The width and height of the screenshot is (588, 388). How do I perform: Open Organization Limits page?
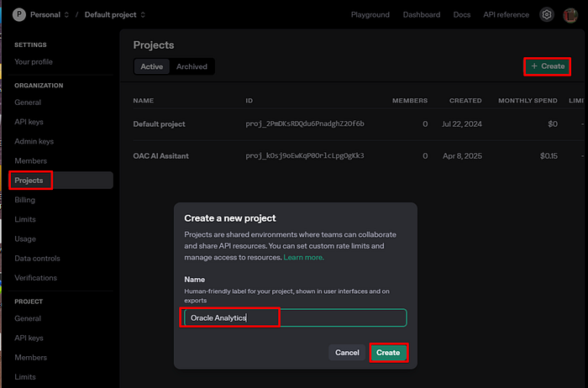(x=24, y=219)
